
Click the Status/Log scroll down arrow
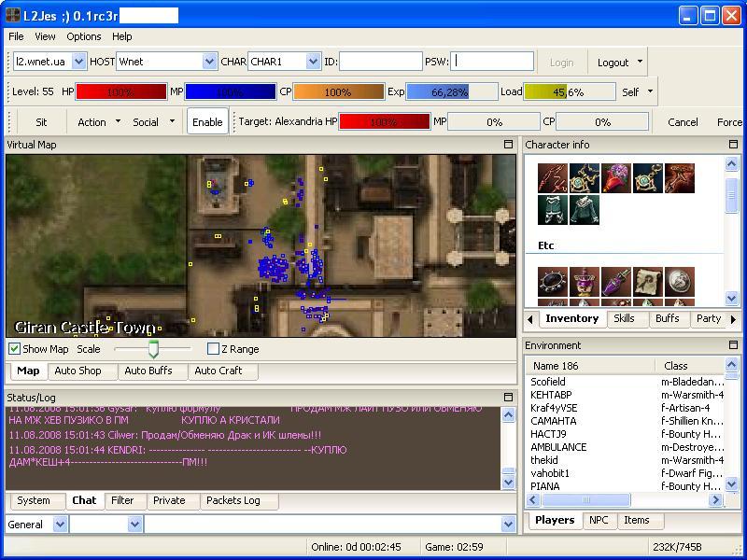tap(509, 482)
